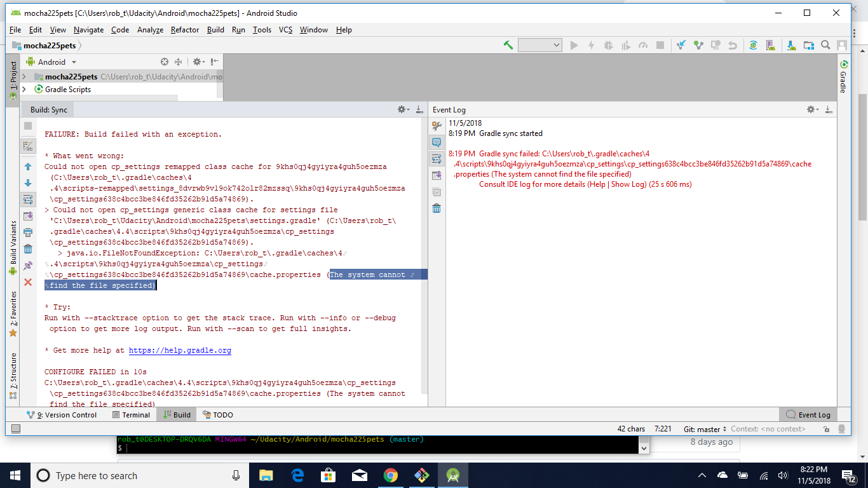Click the Revert undo arrow icon
The height and width of the screenshot is (488, 868).
click(733, 45)
